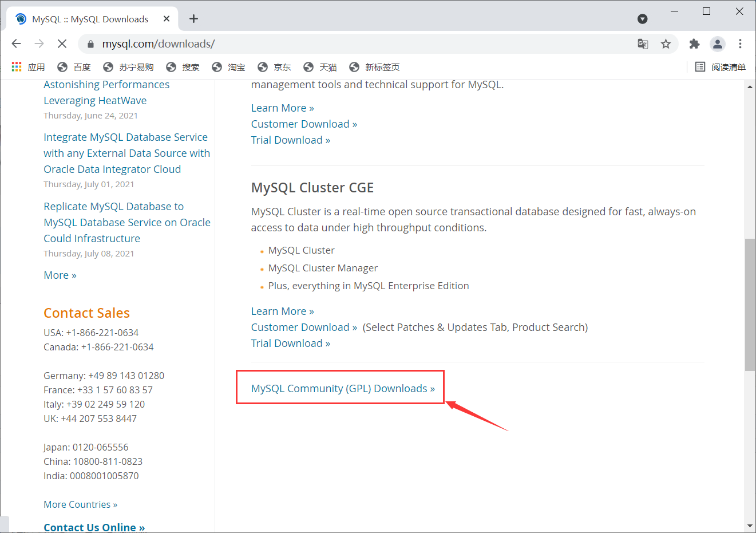Click the Thursday, July 01, 2021 date

[89, 184]
